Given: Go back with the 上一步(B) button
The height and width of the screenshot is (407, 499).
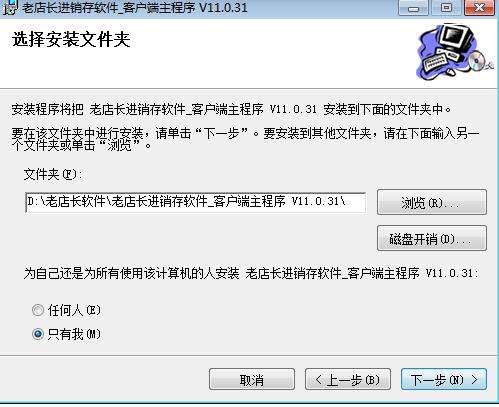Looking at the screenshot, I should pyautogui.click(x=348, y=379).
